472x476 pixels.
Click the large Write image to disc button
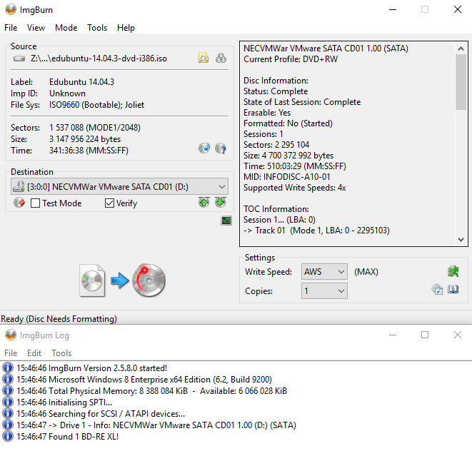coord(123,280)
